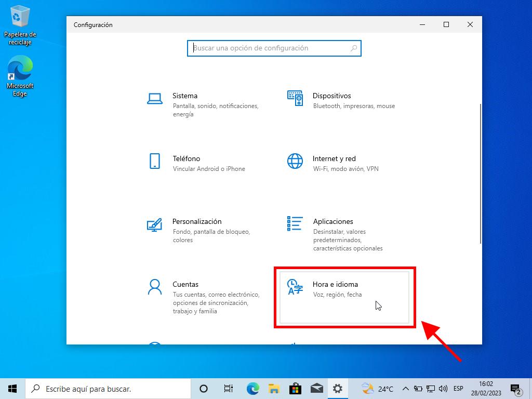Open Dispositivos settings icon
This screenshot has height=399, width=532.
click(x=295, y=98)
